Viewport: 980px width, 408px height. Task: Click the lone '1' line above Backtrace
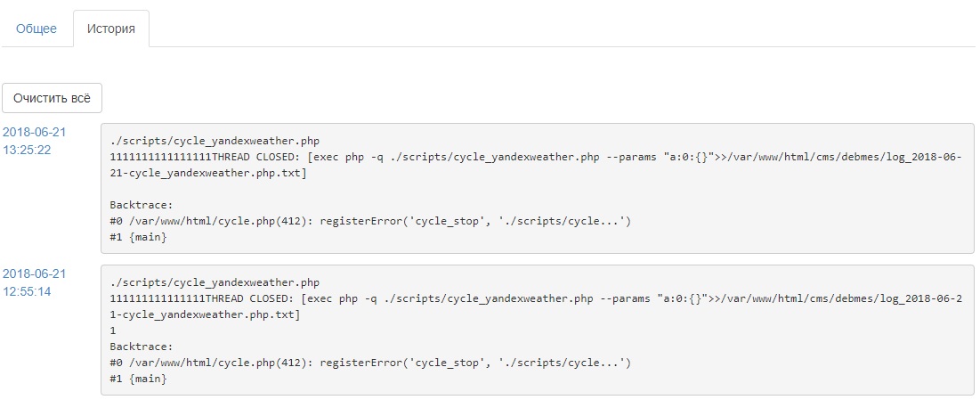[113, 330]
